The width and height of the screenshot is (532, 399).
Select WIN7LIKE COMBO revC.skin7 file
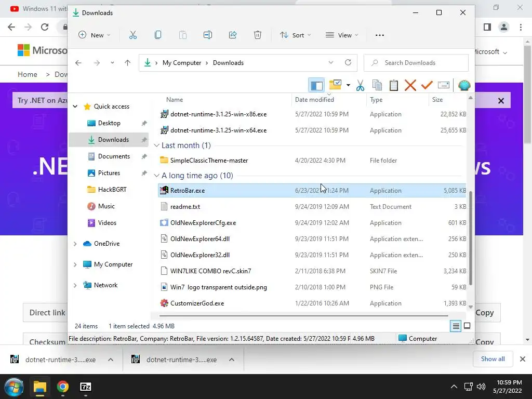(x=312, y=271)
